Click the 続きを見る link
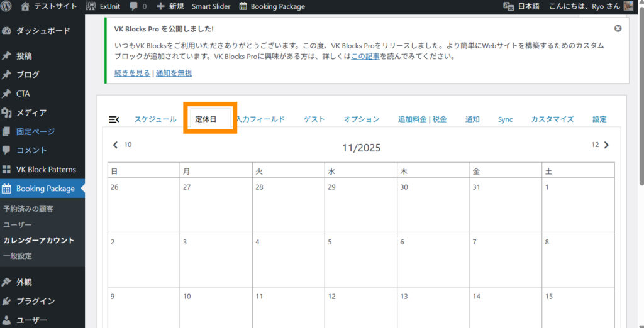 (x=132, y=73)
